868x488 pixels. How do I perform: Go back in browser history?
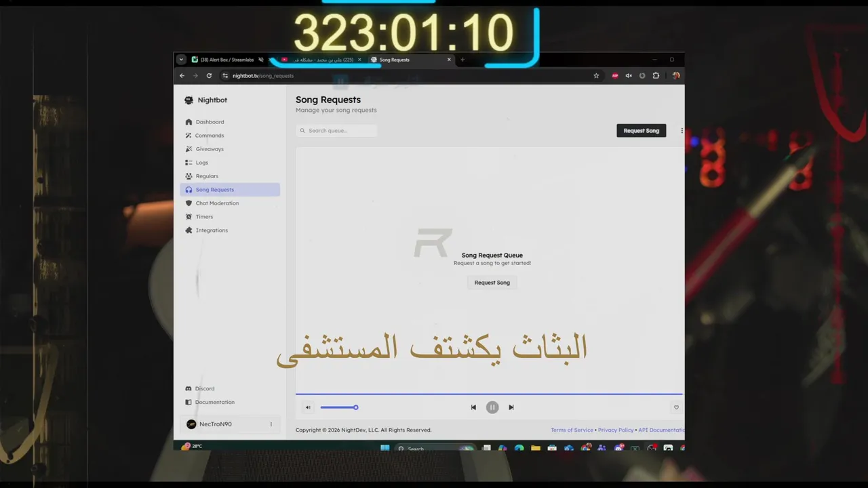coord(182,76)
